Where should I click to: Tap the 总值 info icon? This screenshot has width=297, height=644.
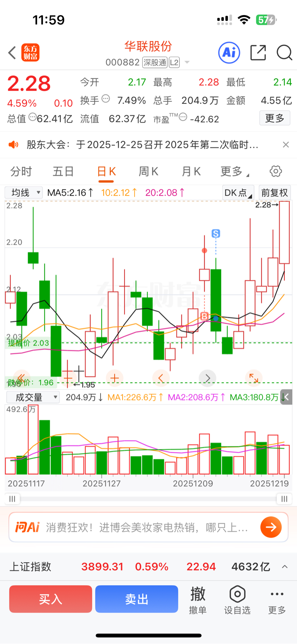33,117
